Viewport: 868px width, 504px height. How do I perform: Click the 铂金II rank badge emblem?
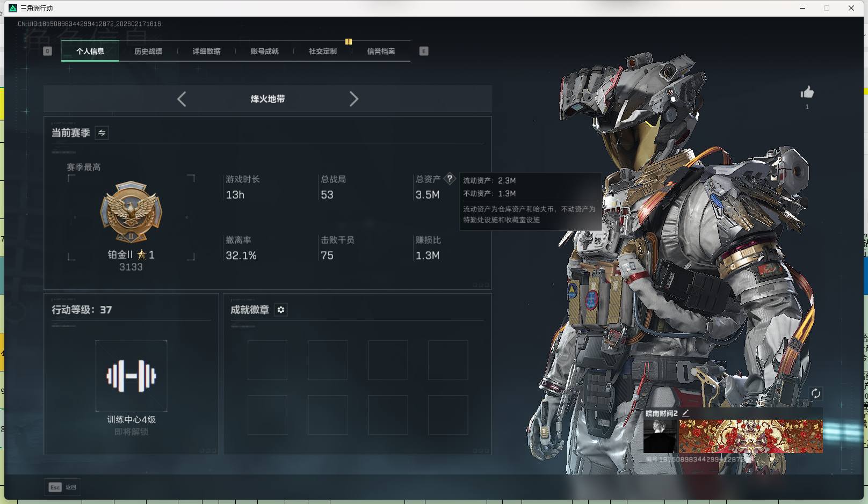point(131,211)
